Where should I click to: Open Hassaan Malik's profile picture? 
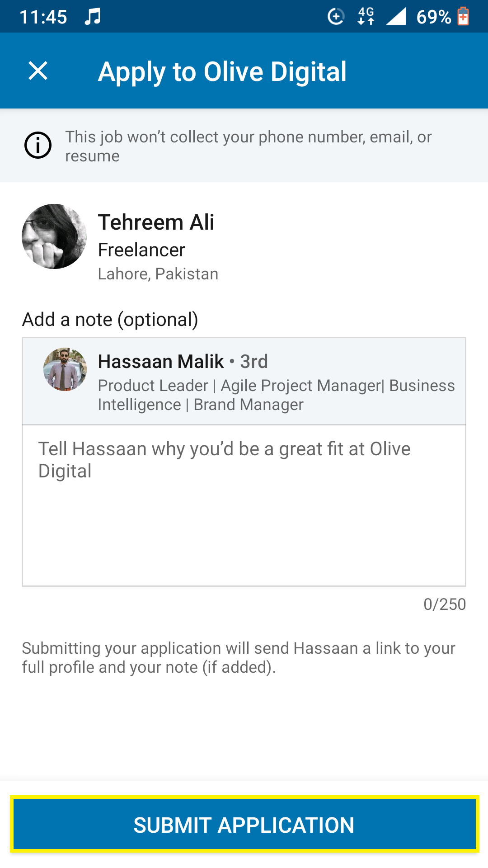[x=65, y=369]
